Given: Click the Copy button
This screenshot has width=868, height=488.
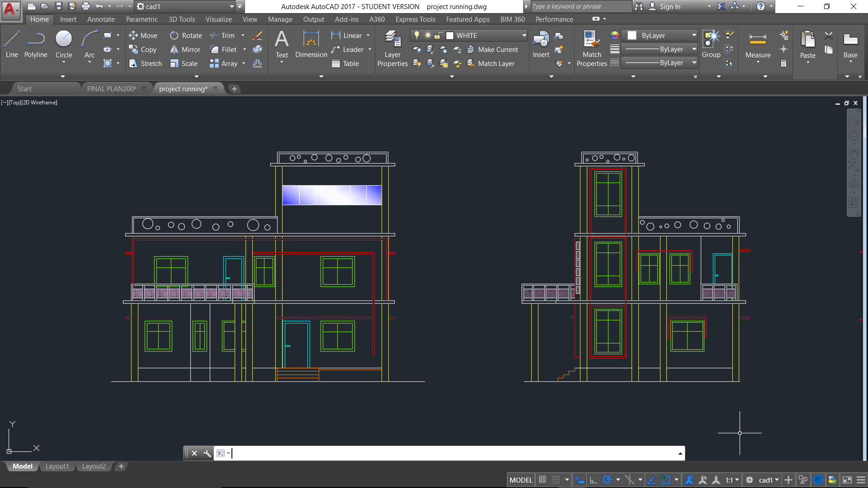Looking at the screenshot, I should [x=143, y=49].
